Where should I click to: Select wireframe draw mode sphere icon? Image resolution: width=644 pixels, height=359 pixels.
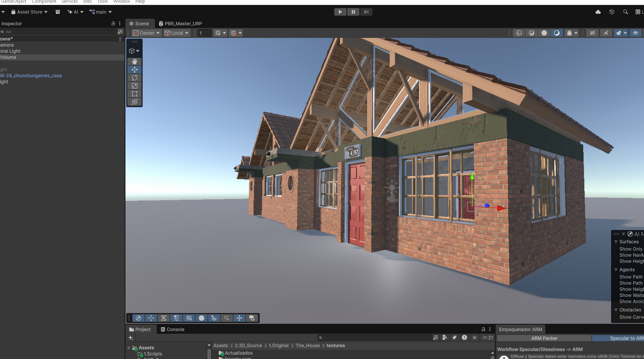(519, 33)
